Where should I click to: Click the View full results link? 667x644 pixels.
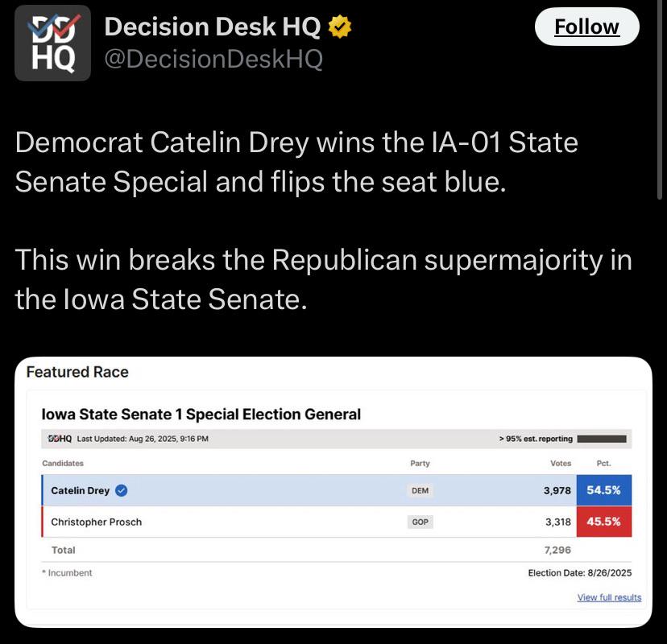pos(609,597)
